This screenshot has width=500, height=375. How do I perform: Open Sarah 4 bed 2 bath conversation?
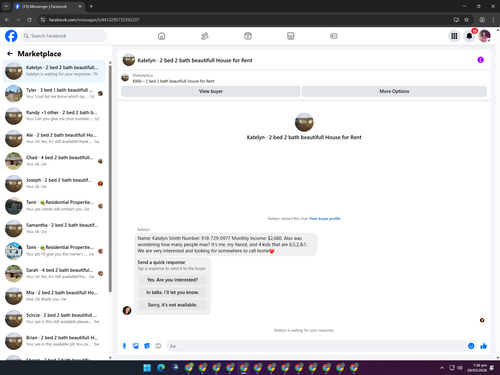[54, 273]
